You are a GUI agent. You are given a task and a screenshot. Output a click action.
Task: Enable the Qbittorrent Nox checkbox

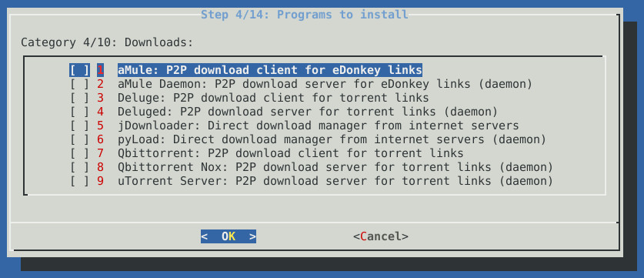point(79,167)
